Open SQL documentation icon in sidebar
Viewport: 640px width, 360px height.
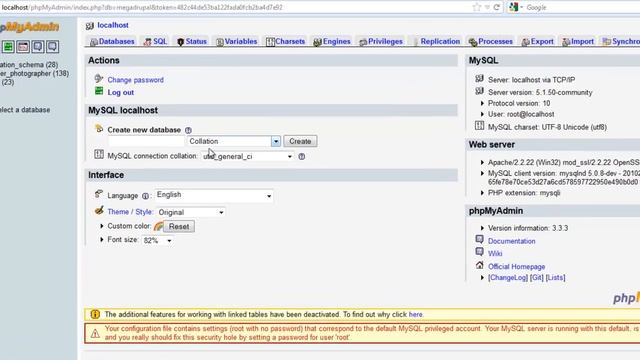click(52, 47)
